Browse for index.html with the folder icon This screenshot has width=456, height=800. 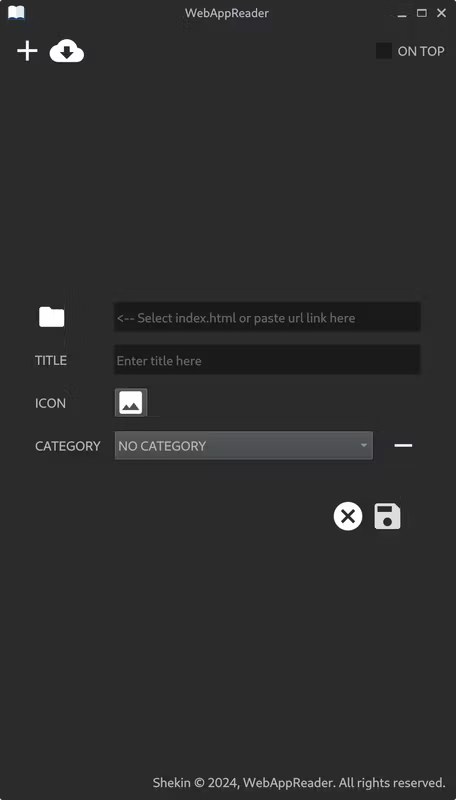click(52, 317)
